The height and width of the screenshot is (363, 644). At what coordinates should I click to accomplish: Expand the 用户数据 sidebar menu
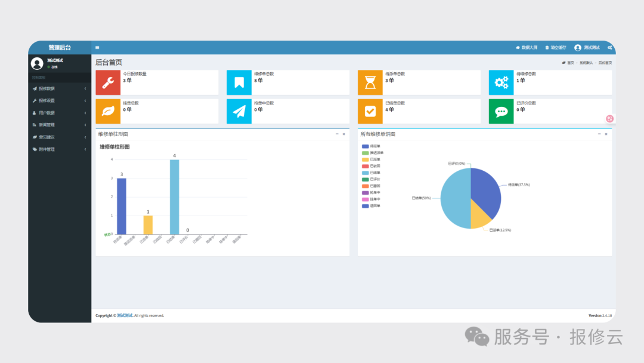[x=60, y=113]
